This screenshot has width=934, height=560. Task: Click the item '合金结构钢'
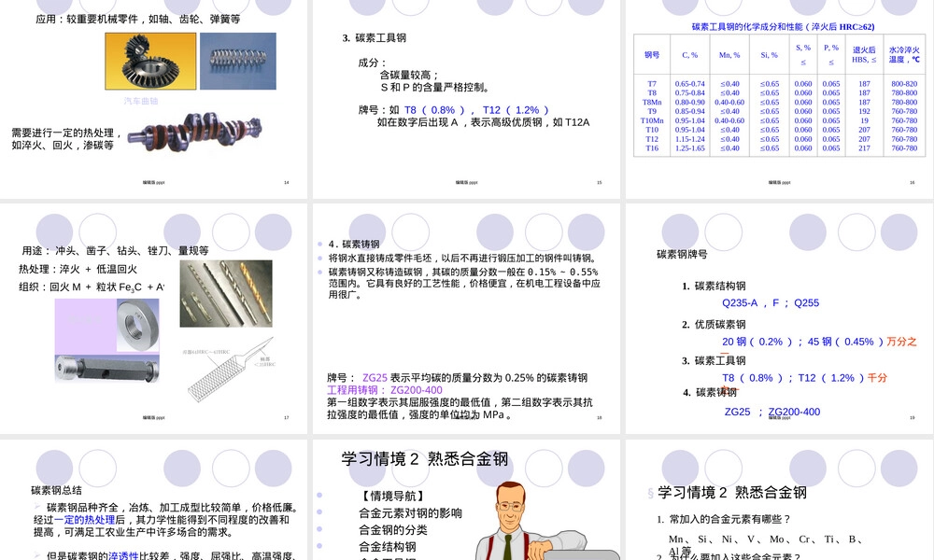[x=388, y=546]
